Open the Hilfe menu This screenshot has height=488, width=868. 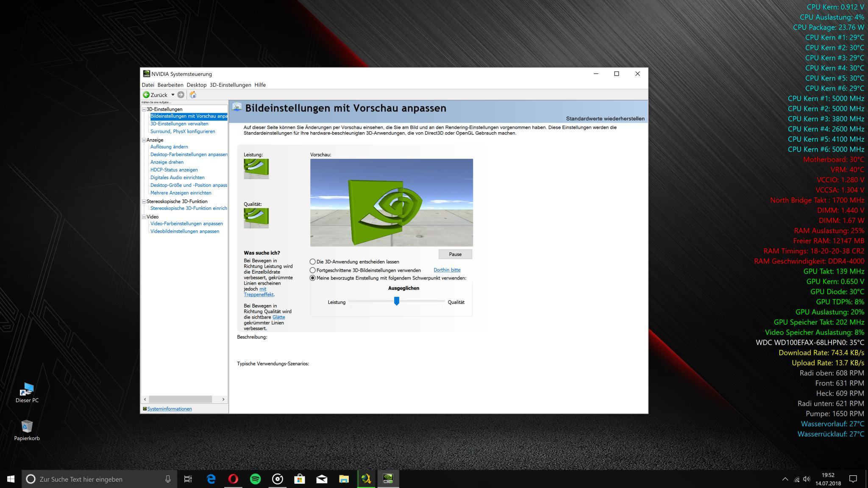260,85
